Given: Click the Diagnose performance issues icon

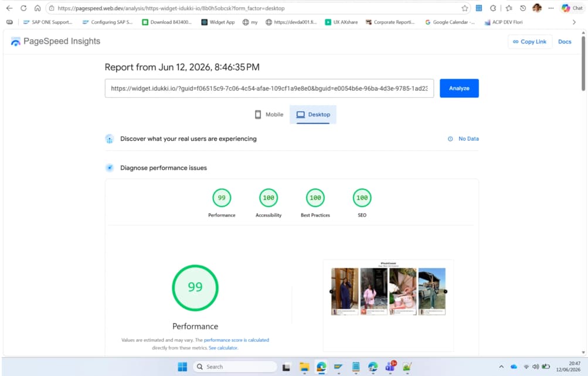Looking at the screenshot, I should 110,168.
